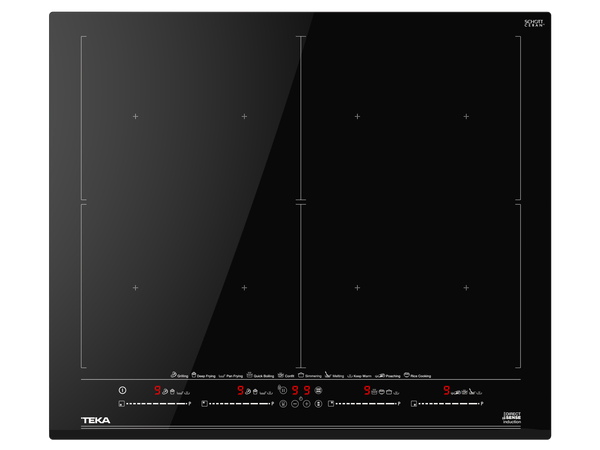Viewport: 600px width, 450px height.
Task: Tap the second zone red power digit
Action: pos(240,390)
